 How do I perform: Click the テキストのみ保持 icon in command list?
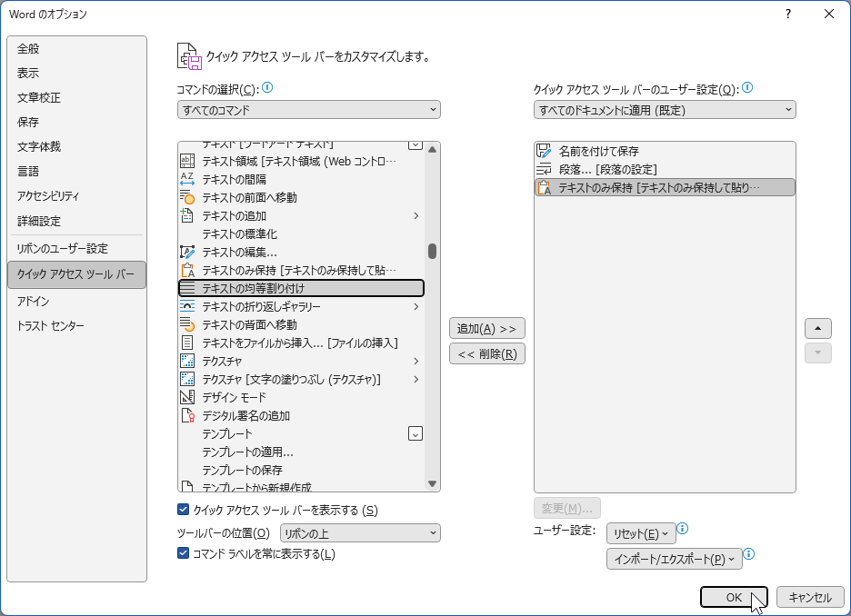[x=187, y=270]
